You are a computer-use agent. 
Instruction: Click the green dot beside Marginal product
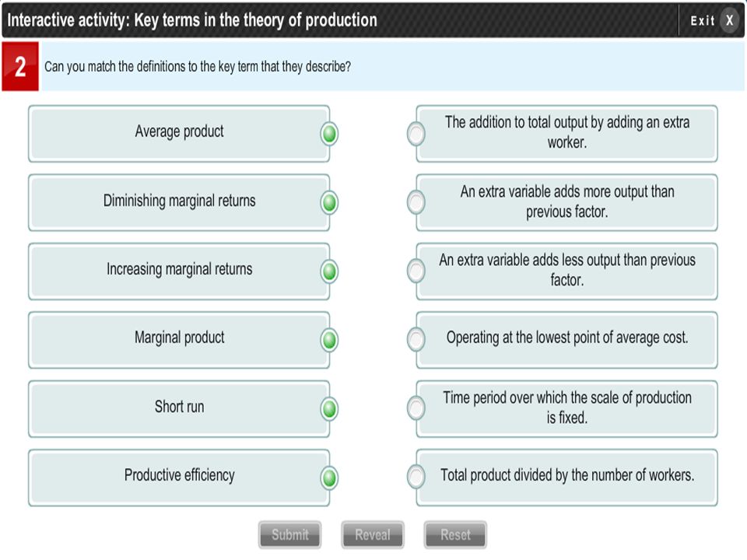pos(329,340)
